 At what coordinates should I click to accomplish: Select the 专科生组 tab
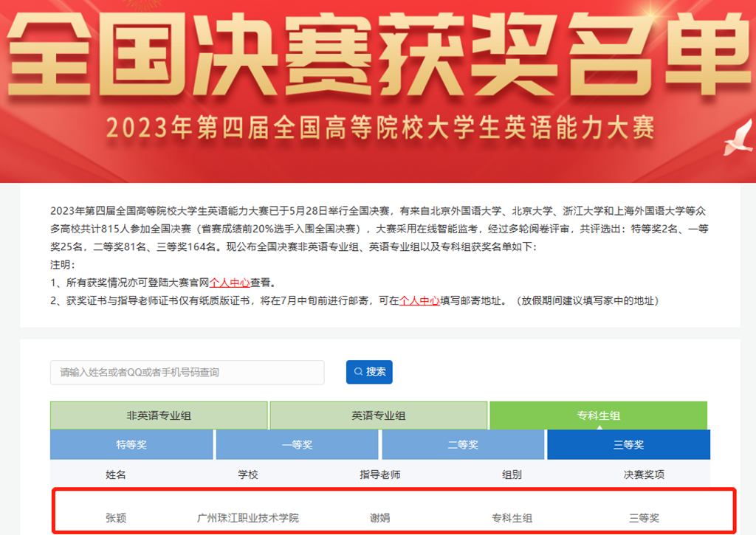pos(598,415)
